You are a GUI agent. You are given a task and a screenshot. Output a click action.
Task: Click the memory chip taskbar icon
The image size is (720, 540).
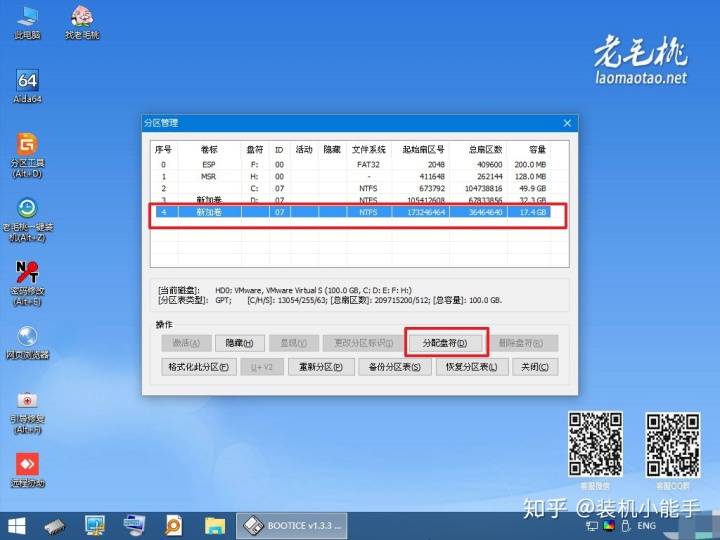click(55, 526)
